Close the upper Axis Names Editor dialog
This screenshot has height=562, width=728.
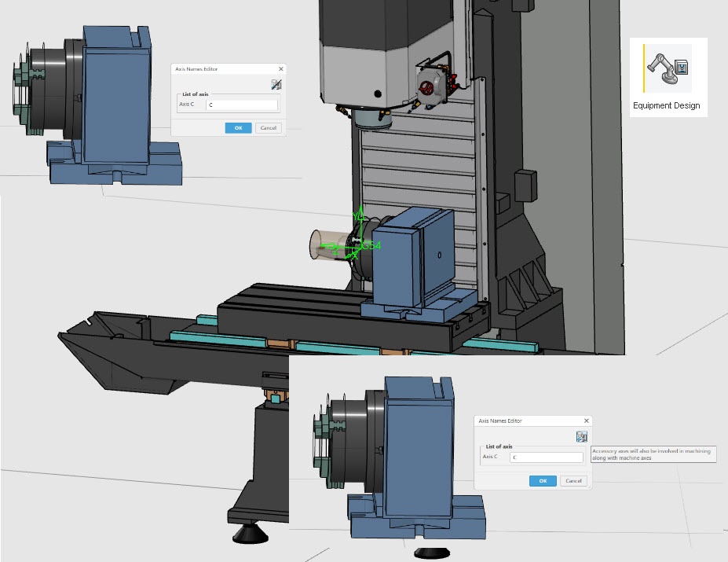pos(281,69)
